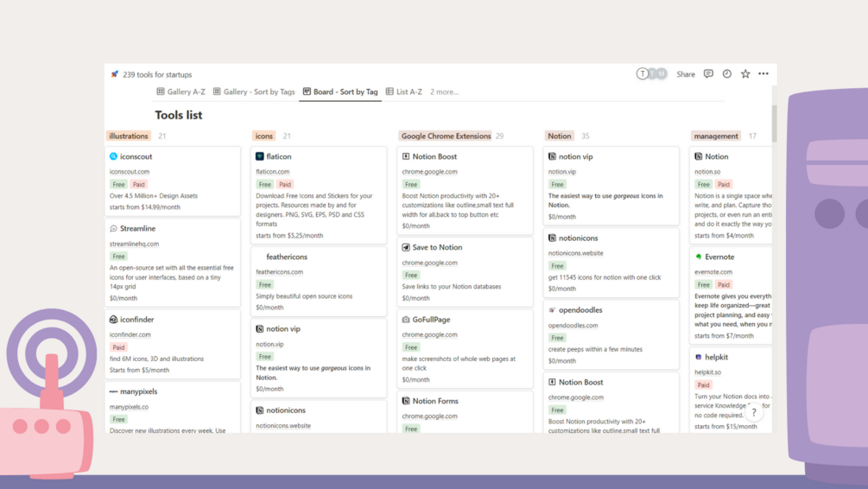
Task: Open the manypixels.co link
Action: coord(129,406)
